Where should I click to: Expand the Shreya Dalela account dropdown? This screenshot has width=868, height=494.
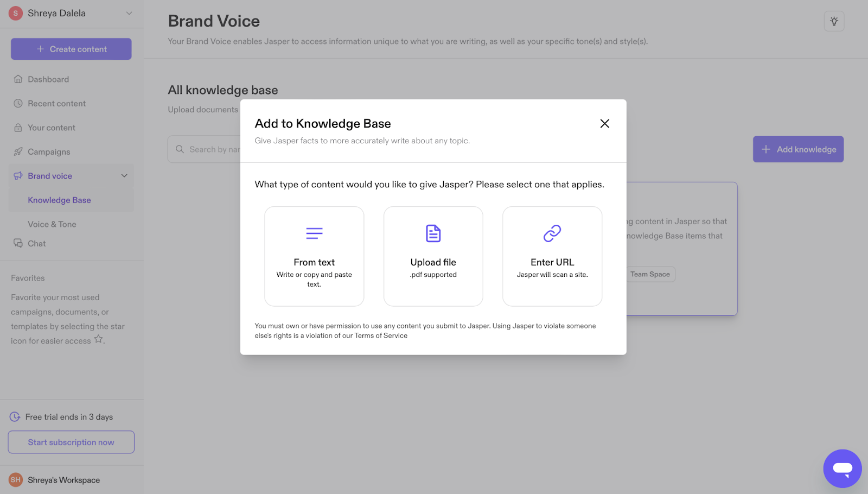click(x=129, y=13)
